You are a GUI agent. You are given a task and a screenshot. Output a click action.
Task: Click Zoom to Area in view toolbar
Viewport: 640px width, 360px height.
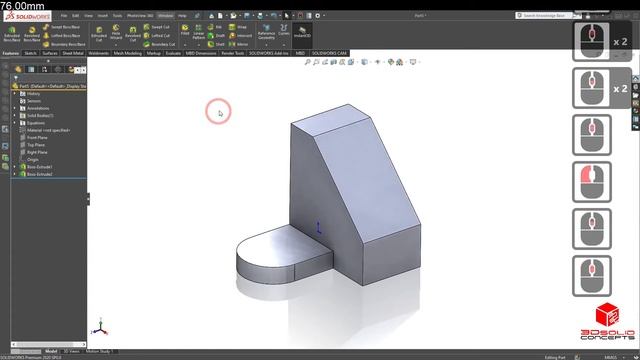click(x=316, y=62)
